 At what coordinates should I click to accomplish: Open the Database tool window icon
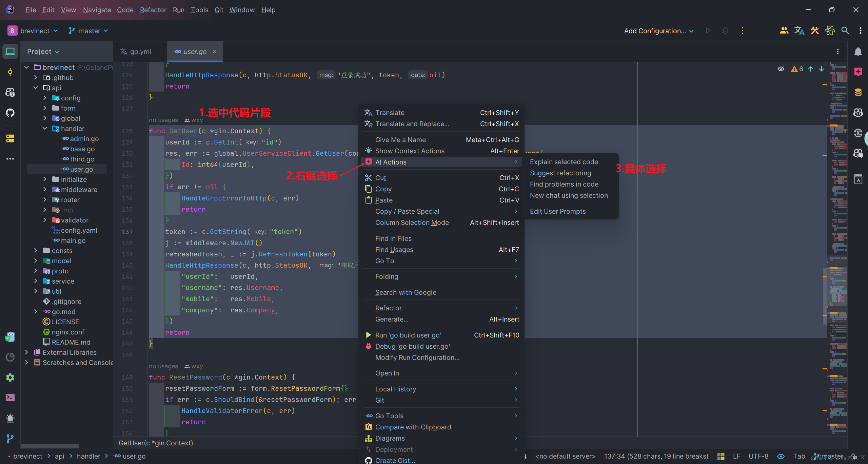point(858,92)
